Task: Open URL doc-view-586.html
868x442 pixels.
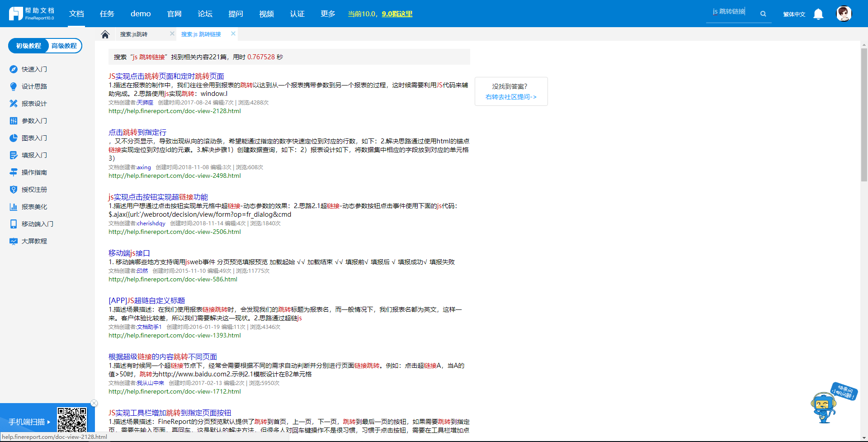Action: click(x=173, y=279)
